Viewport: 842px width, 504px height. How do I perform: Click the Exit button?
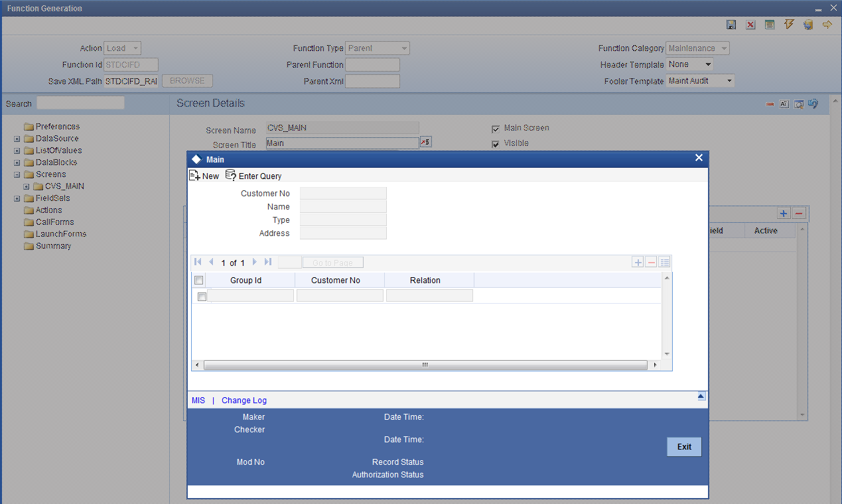[x=684, y=447]
